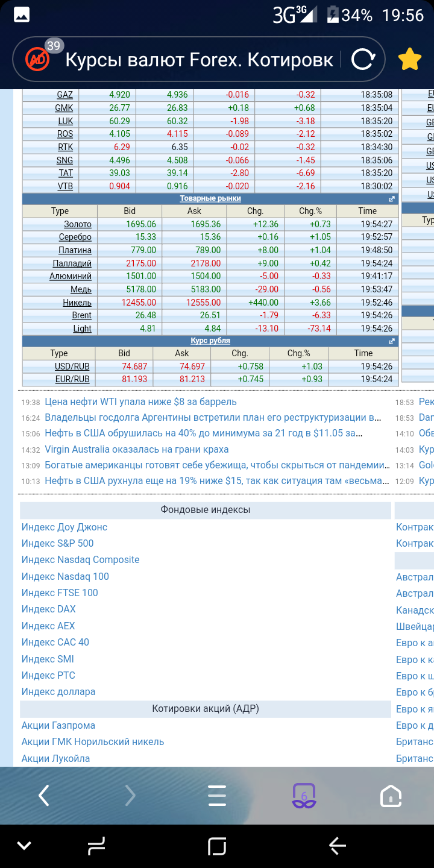Open the USD/RUB rate link
The image size is (434, 868).
pyautogui.click(x=72, y=366)
